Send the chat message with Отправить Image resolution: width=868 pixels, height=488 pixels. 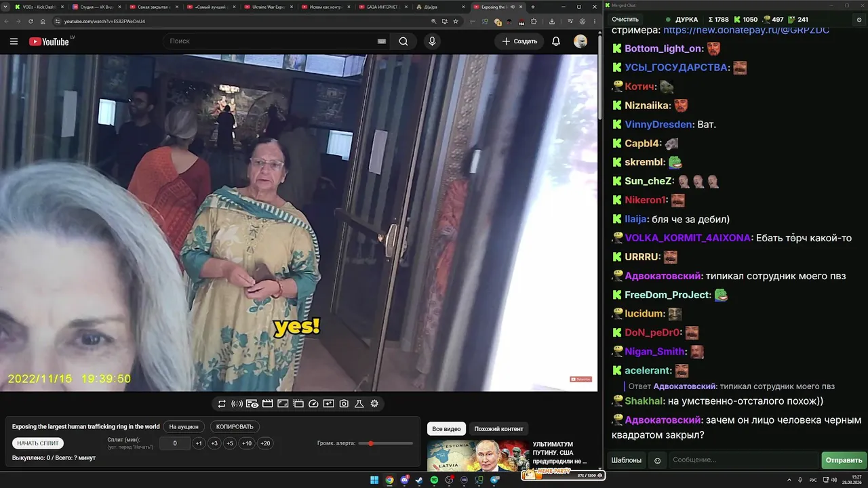[844, 461]
